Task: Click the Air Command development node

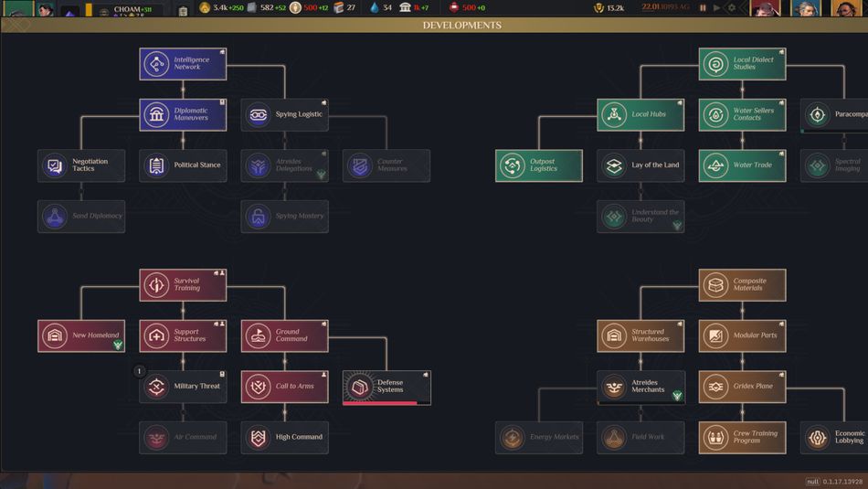Action: 183,438
